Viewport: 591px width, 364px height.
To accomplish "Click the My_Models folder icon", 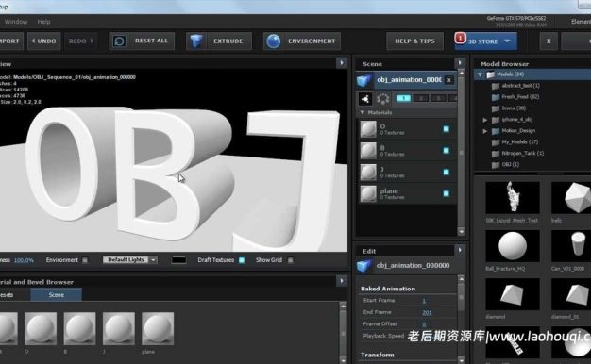I will pyautogui.click(x=496, y=142).
